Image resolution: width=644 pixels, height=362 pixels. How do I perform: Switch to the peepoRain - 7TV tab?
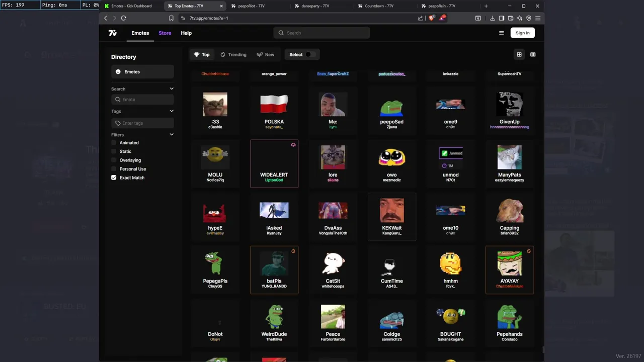[449, 6]
